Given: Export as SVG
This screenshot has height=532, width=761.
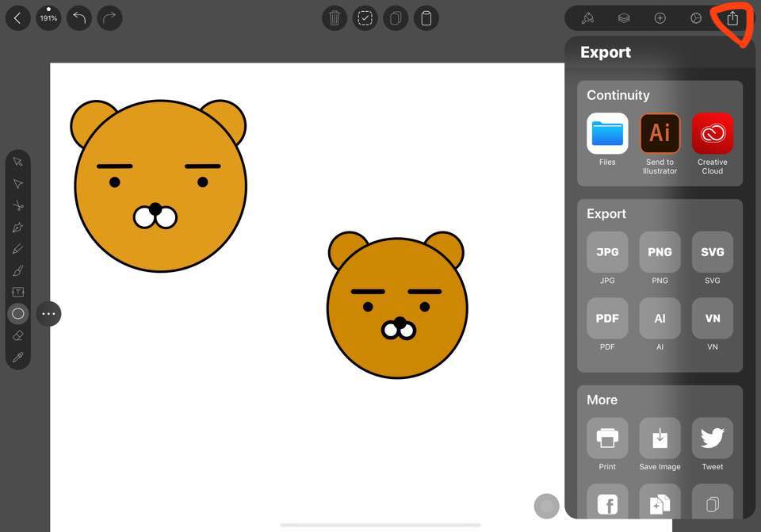Looking at the screenshot, I should tap(713, 252).
